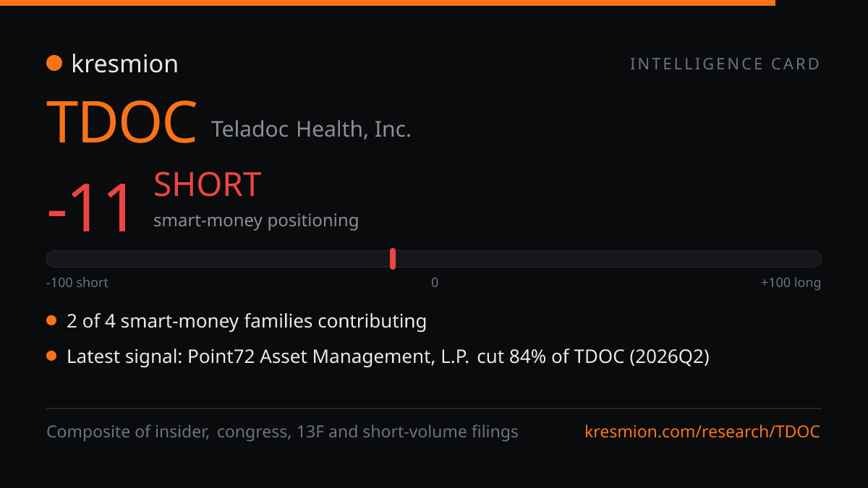Viewport: 868px width, 488px height.
Task: Click the INTELLIGENCE CARD label
Action: (725, 64)
